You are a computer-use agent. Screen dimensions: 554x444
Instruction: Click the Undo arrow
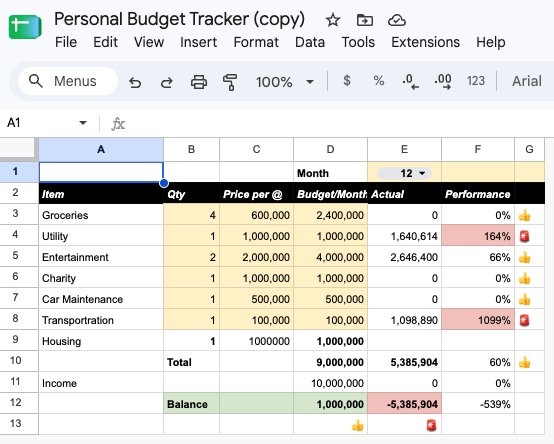(x=135, y=82)
